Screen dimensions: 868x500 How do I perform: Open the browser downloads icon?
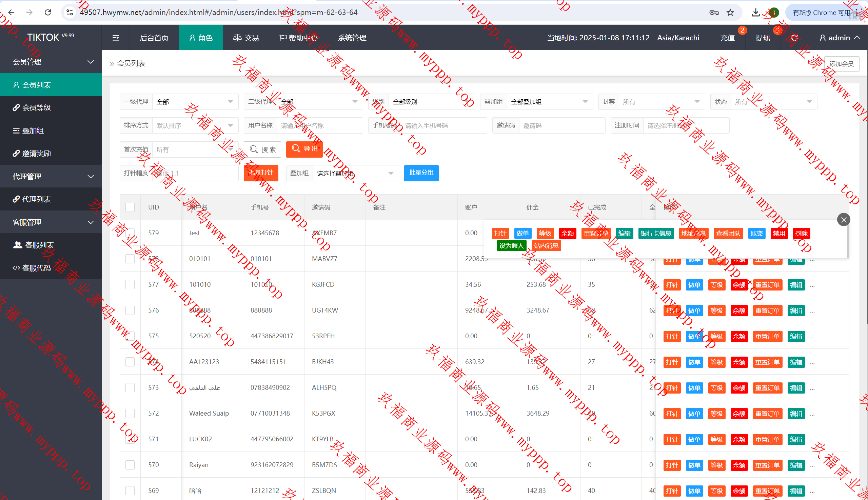coord(755,13)
